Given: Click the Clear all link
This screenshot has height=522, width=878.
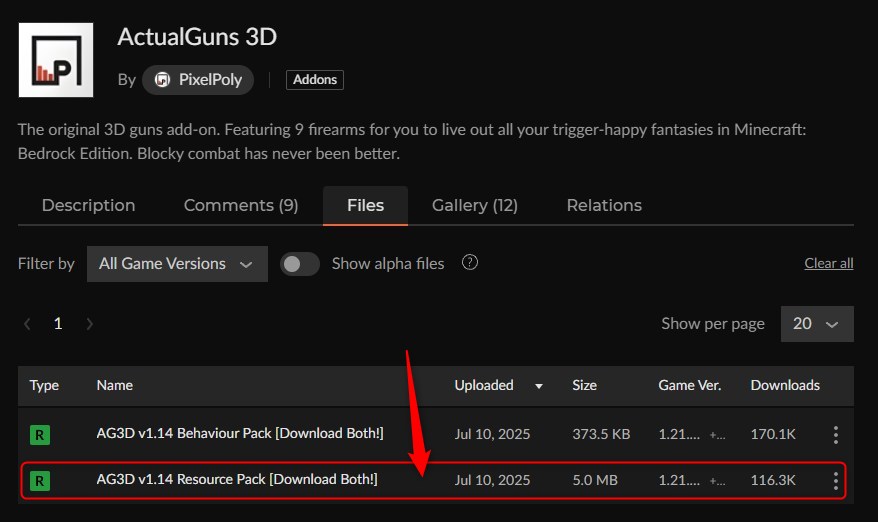Looking at the screenshot, I should tap(829, 263).
